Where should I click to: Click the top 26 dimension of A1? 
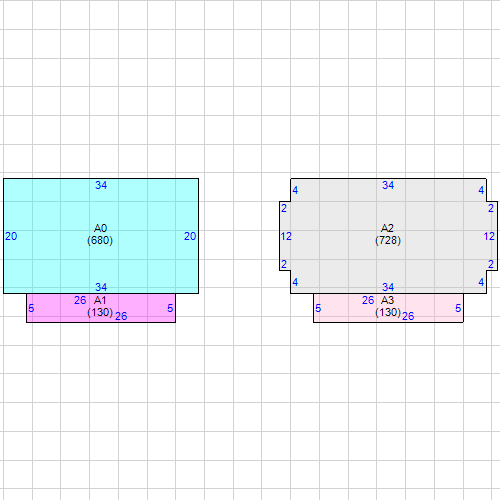point(80,300)
